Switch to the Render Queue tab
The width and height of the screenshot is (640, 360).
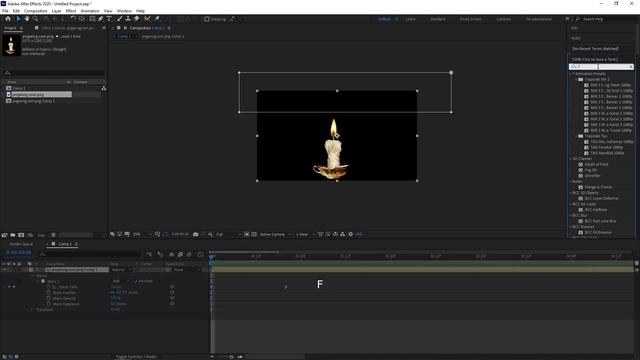(x=22, y=244)
